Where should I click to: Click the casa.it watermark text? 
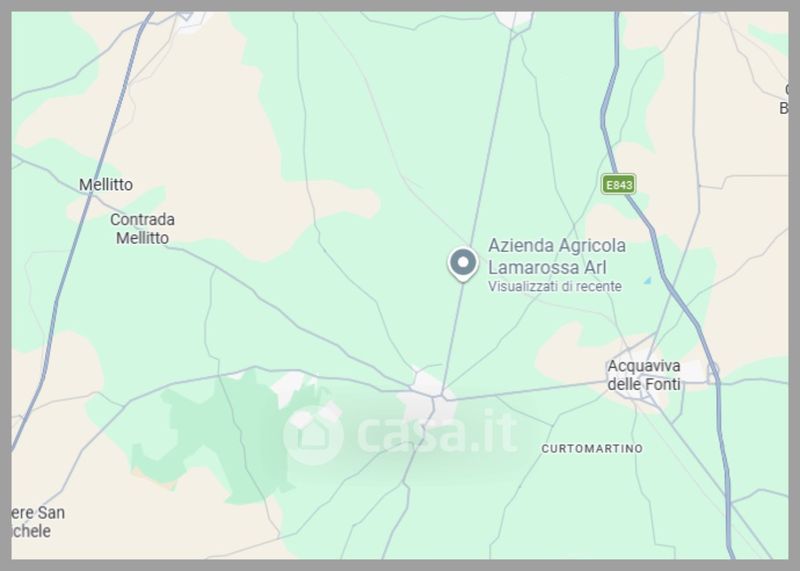(437, 434)
